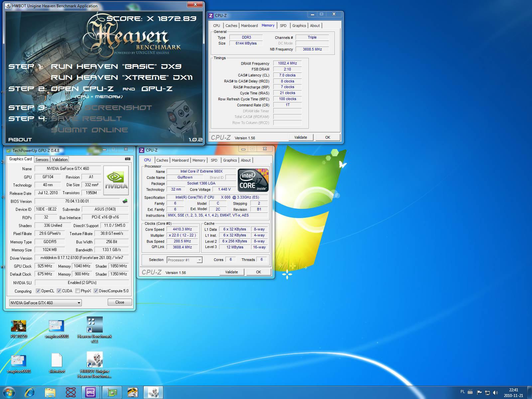Click the PL language indicator in tray
Viewport: 532px width, 399px height.
(463, 392)
